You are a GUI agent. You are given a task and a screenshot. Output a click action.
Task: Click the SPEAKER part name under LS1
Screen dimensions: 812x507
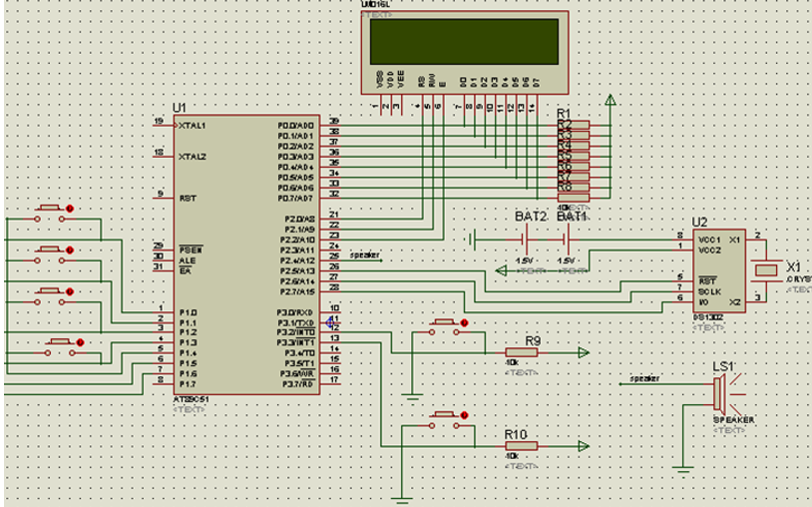point(734,420)
